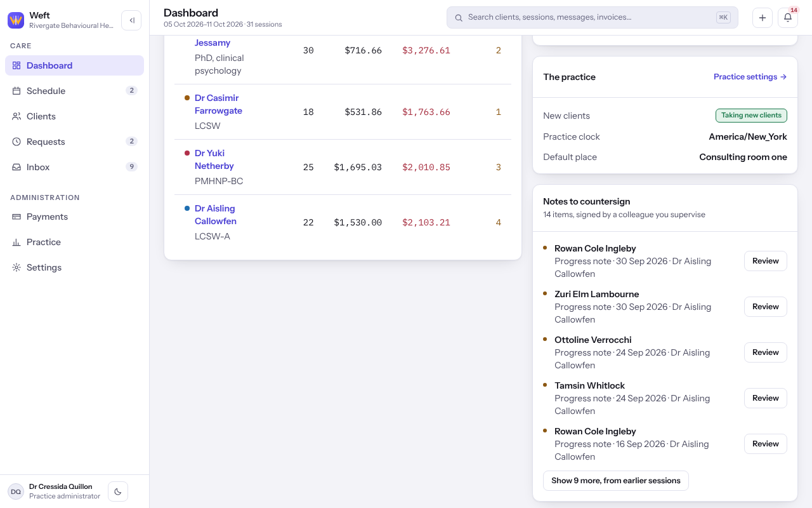Click the $2,103.21 amount for Callowfen
Viewport: 812px width, 508px height.
pos(426,223)
